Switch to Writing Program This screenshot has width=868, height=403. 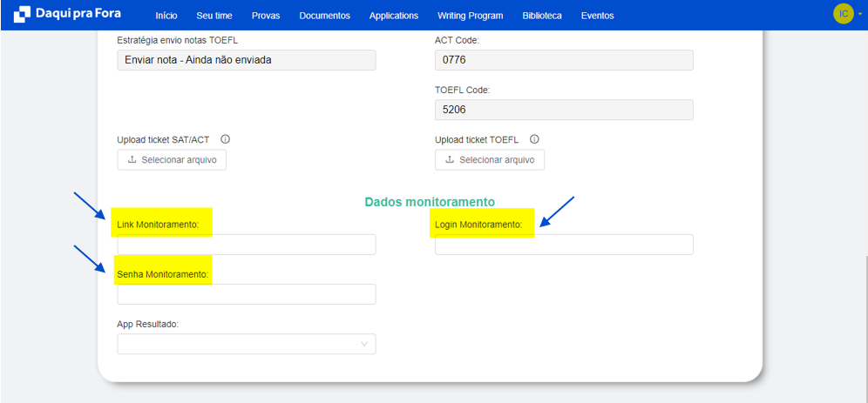[x=470, y=16]
